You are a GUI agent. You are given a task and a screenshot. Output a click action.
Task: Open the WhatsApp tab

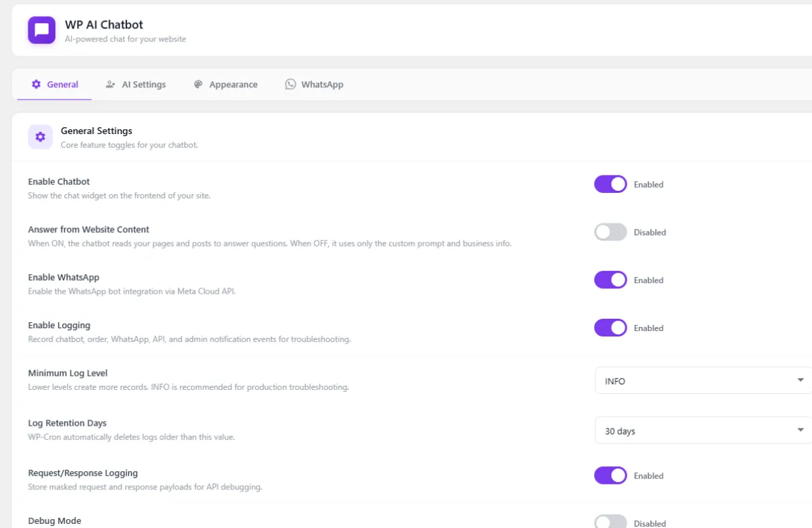(x=314, y=85)
